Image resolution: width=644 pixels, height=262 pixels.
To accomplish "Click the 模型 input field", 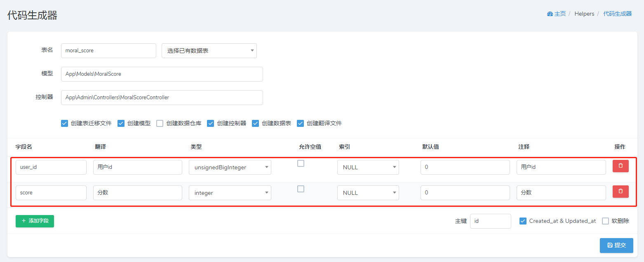I will click(x=162, y=74).
